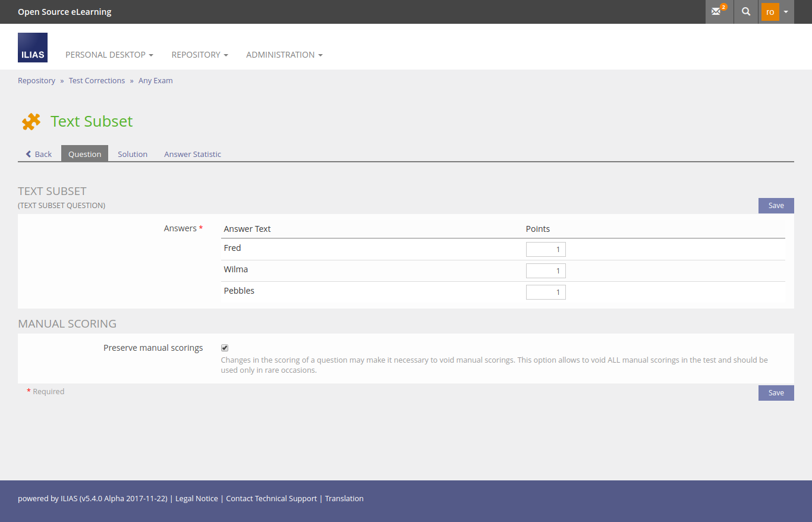812x522 pixels.
Task: Click the points field for Fred
Action: click(x=546, y=250)
